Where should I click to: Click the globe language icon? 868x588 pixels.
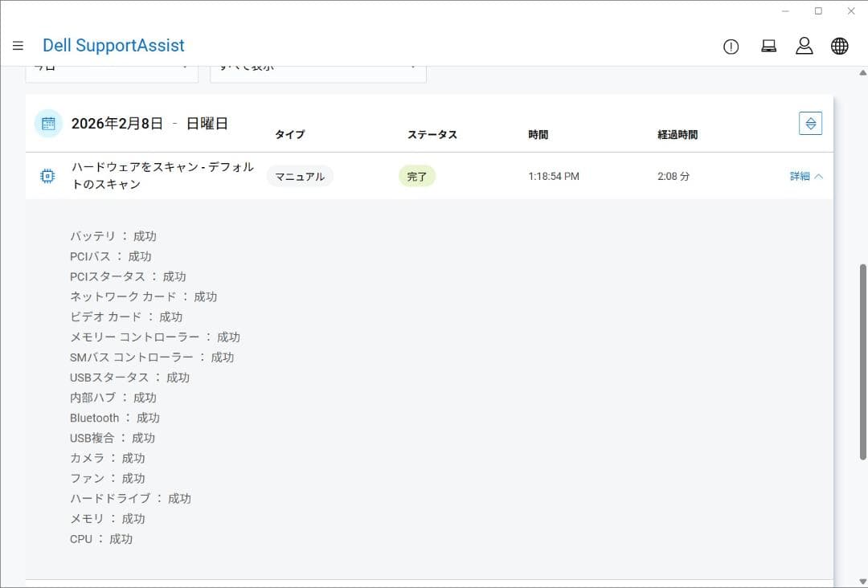point(840,47)
